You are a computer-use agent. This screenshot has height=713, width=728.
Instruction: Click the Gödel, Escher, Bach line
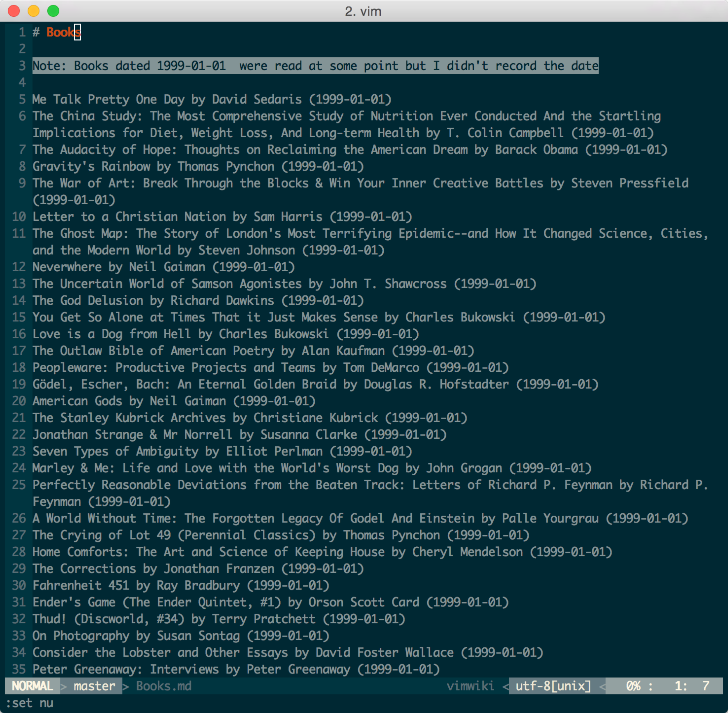point(315,384)
